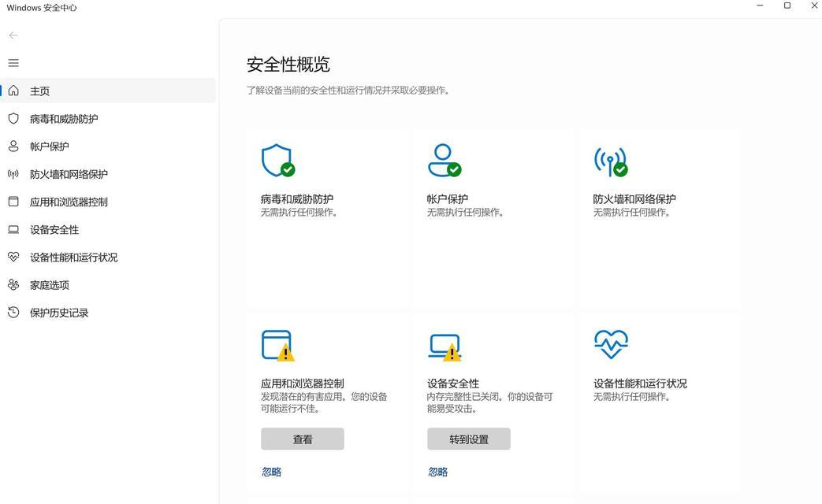Click the history clock icon beside 保护历史记录

point(13,313)
